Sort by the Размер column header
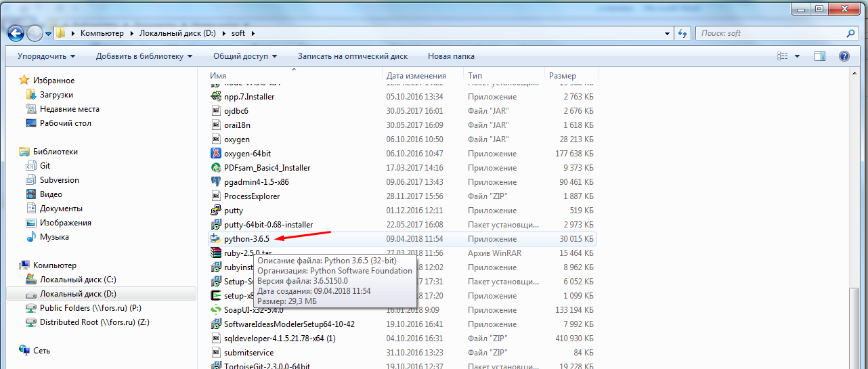Screen dimensions: 868x369 571,76
